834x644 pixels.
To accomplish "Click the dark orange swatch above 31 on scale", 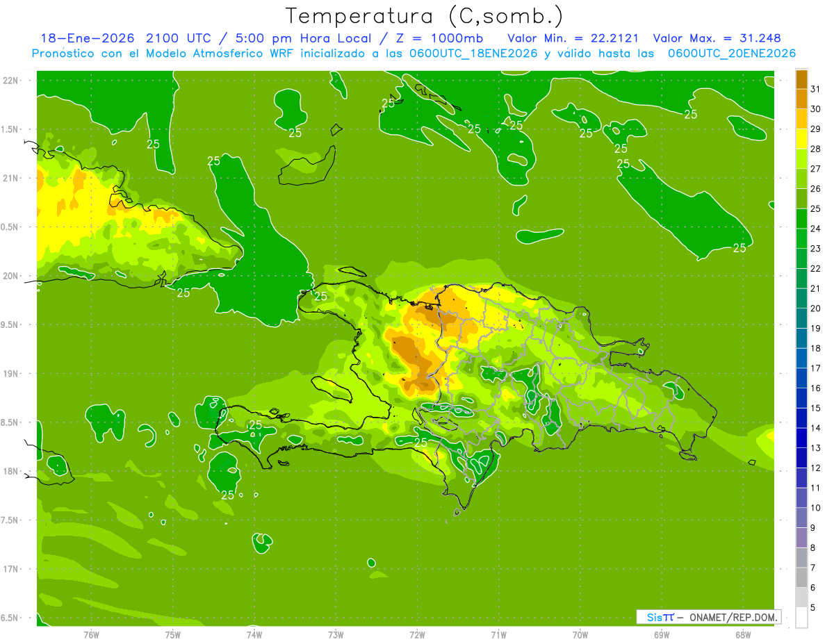I will coord(801,79).
